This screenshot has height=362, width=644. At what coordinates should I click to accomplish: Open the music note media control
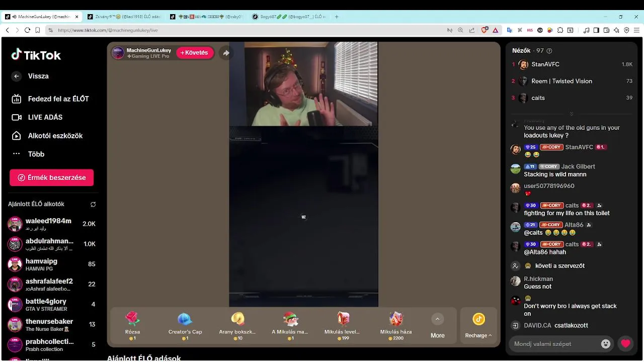pyautogui.click(x=586, y=30)
